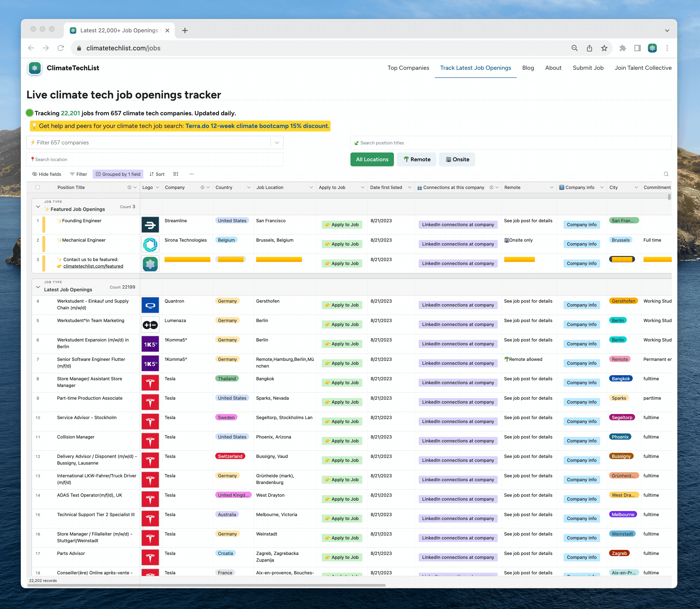
Task: Click the ClimateTechList logo icon
Action: tap(35, 68)
